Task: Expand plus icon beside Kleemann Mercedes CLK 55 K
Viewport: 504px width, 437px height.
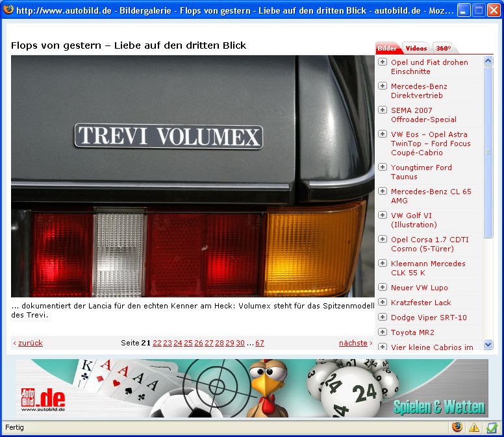Action: point(382,263)
